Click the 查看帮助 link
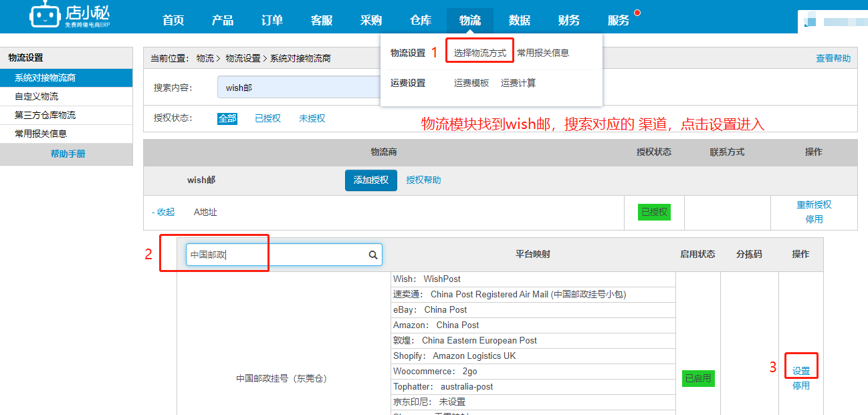The width and height of the screenshot is (868, 415). coord(833,58)
